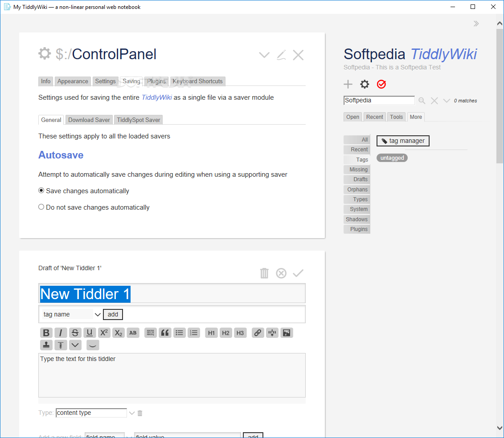Follow TiddlyWiki link in saving description
504x438 pixels.
coord(156,97)
